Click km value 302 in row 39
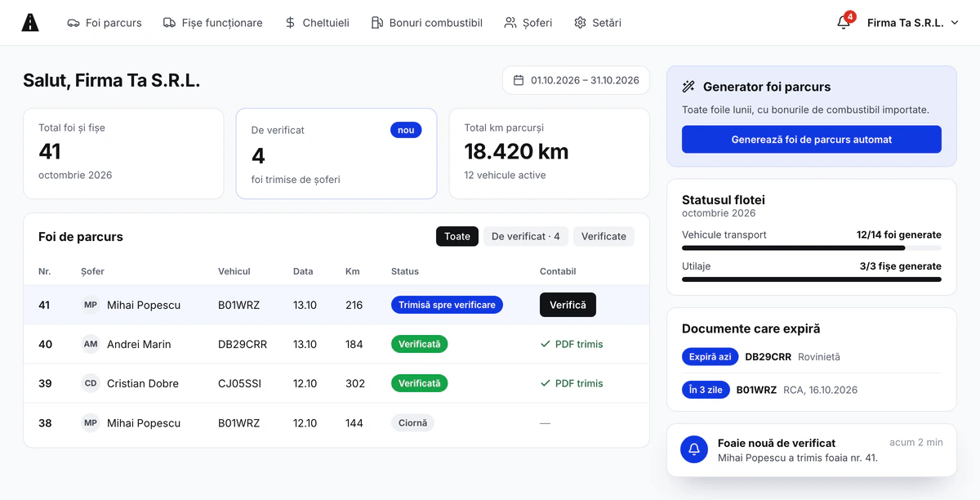The image size is (980, 500). pyautogui.click(x=355, y=383)
